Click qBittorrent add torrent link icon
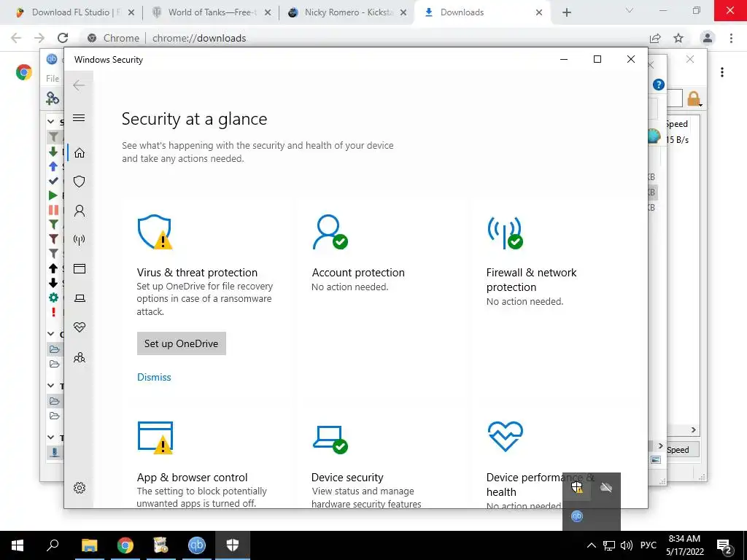 tap(53, 98)
